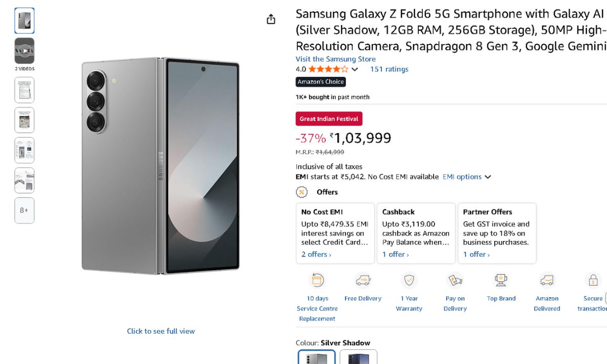The image size is (607, 364).
Task: Open the 1 offer link under Partner Offers
Action: (476, 254)
